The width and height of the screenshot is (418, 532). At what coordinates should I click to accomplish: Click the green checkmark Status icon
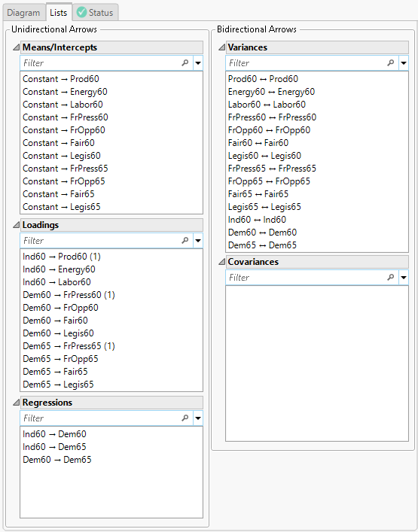(81, 13)
